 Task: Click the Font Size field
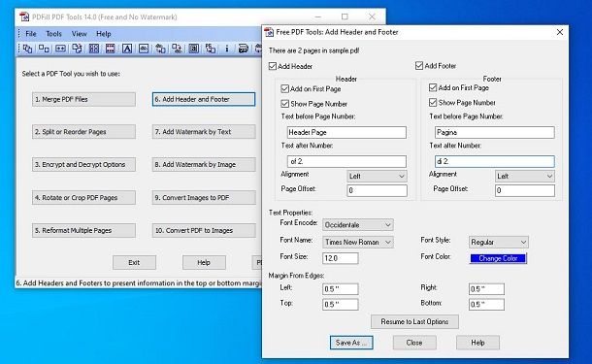pyautogui.click(x=341, y=258)
